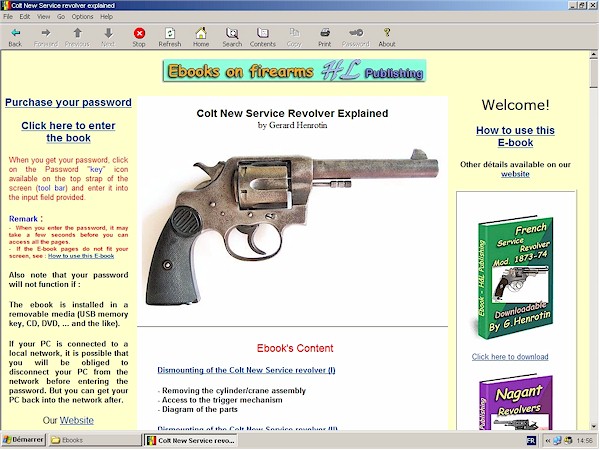Viewport: 600px width, 450px height.
Task: Click the Print toolbar icon
Action: 325,33
